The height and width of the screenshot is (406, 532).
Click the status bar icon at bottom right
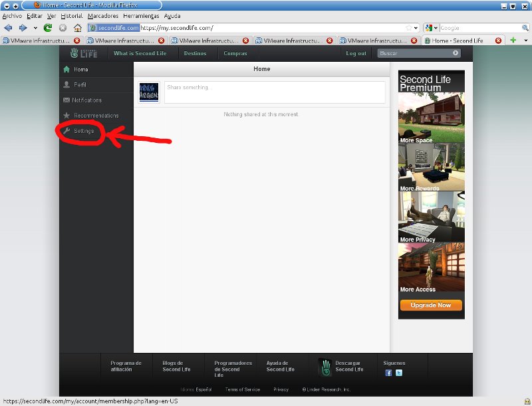pos(527,401)
